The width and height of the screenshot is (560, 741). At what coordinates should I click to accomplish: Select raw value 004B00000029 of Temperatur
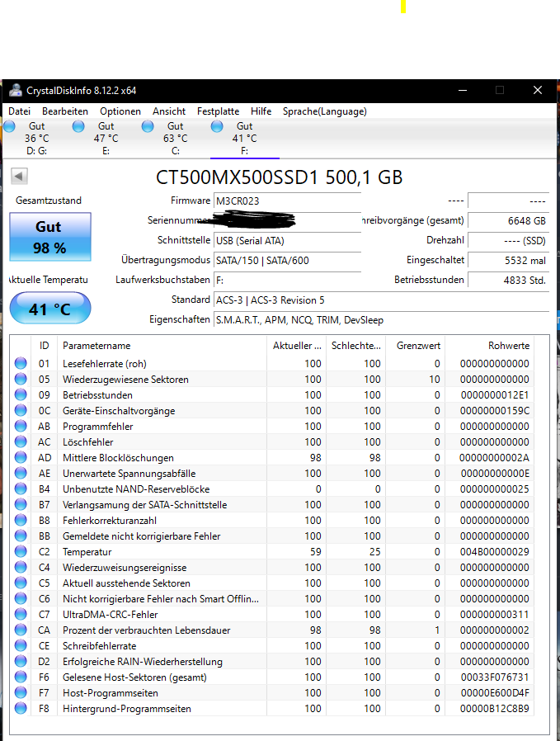pyautogui.click(x=494, y=551)
